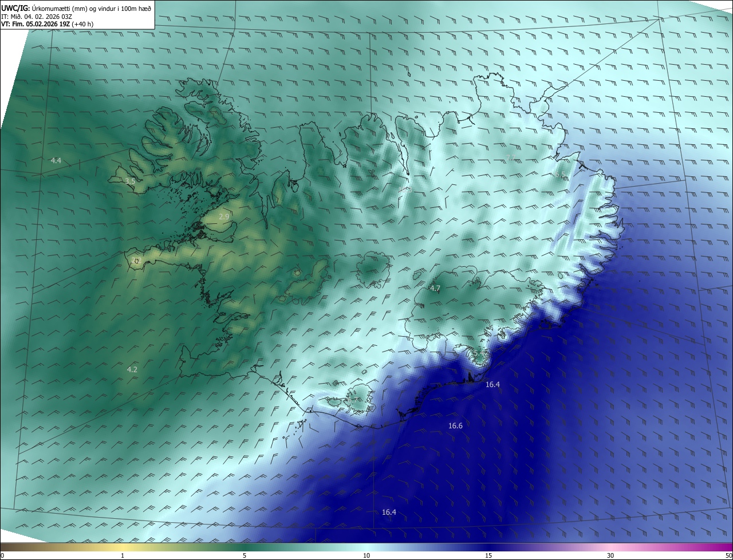Screen dimensions: 733x560
Task: Select the 4.4 value on the map
Action: point(56,161)
